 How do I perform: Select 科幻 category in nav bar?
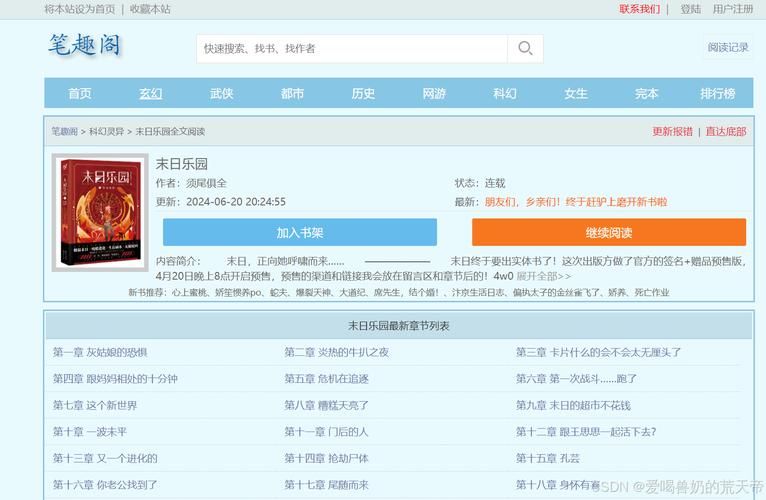pos(505,93)
